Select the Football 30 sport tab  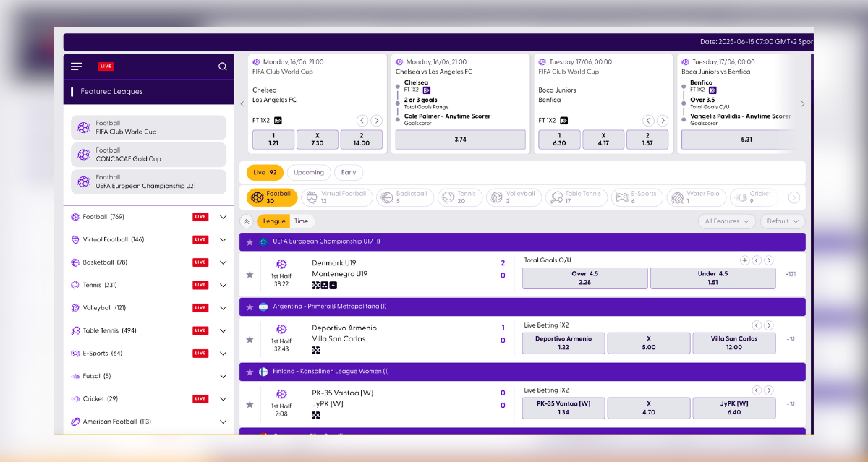click(x=272, y=197)
